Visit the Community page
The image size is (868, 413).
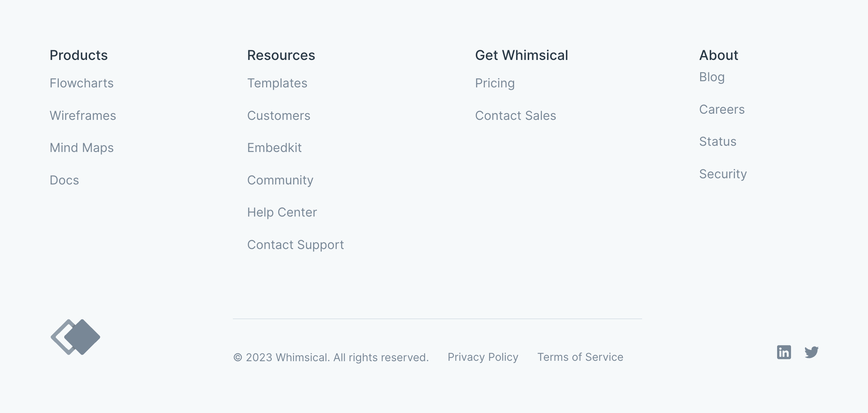(280, 180)
